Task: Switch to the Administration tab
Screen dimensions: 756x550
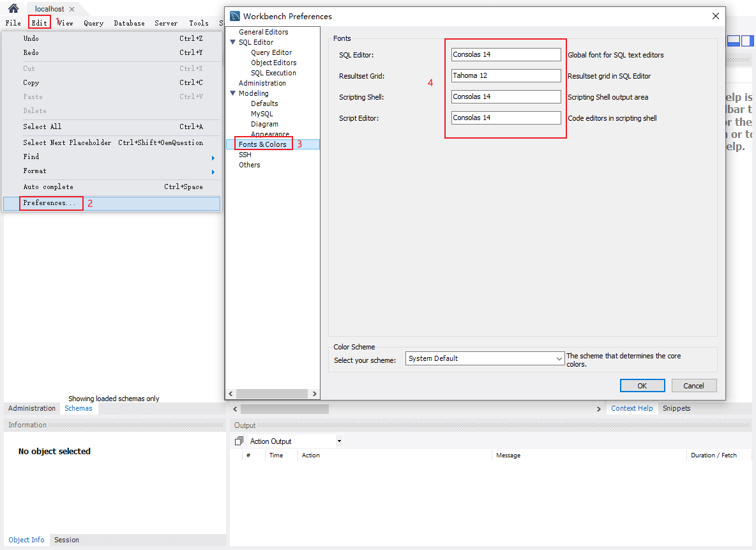Action: click(32, 408)
